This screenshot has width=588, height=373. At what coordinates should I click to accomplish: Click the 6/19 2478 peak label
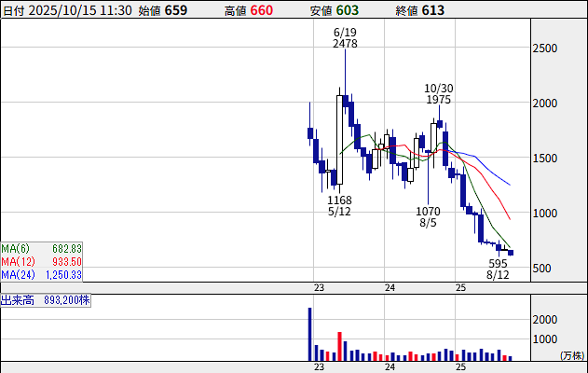[x=345, y=38]
